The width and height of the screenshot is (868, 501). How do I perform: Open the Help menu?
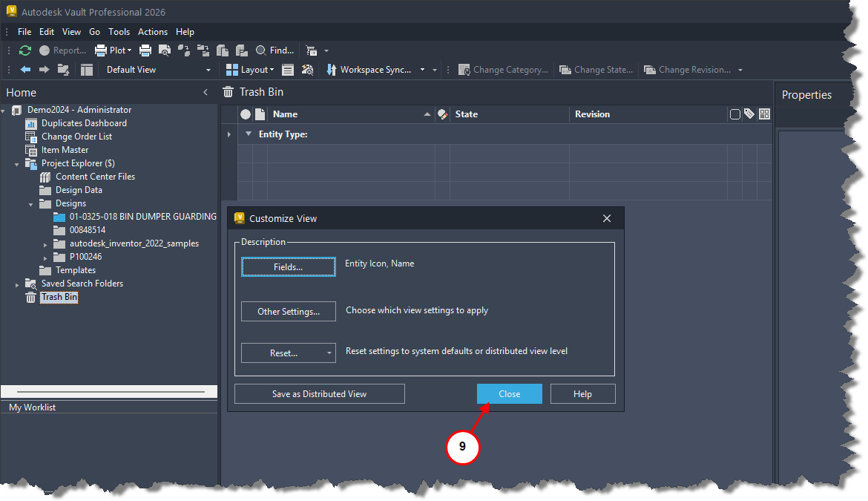pos(185,32)
